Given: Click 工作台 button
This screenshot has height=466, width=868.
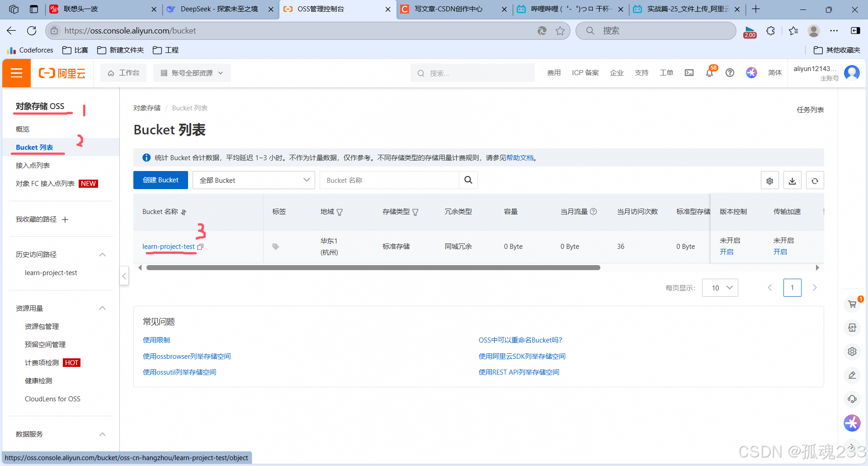Looking at the screenshot, I should point(123,73).
